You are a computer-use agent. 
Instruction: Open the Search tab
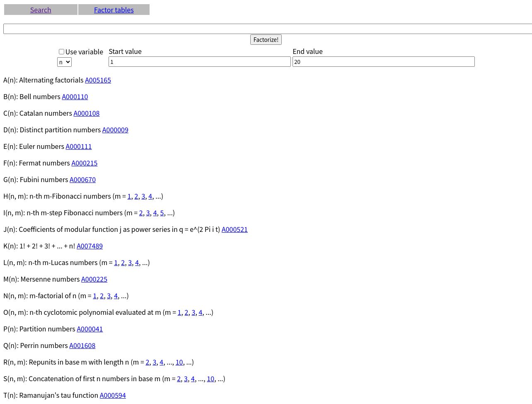point(41,10)
